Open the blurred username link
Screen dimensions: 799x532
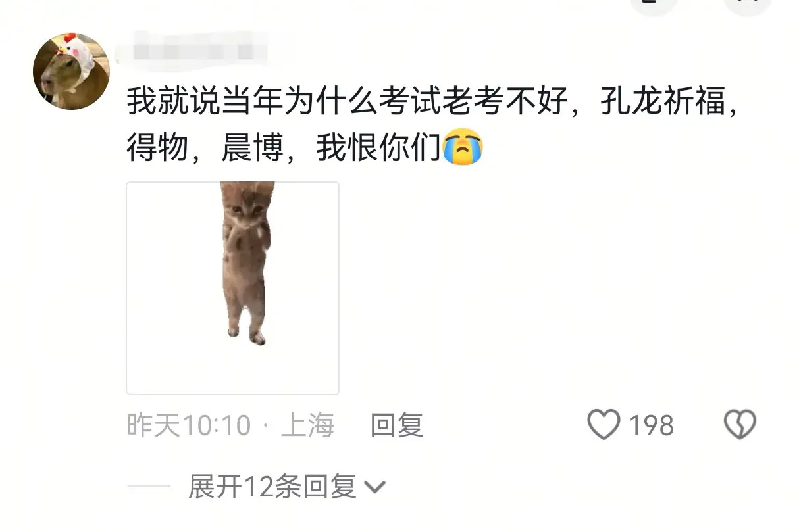192,47
